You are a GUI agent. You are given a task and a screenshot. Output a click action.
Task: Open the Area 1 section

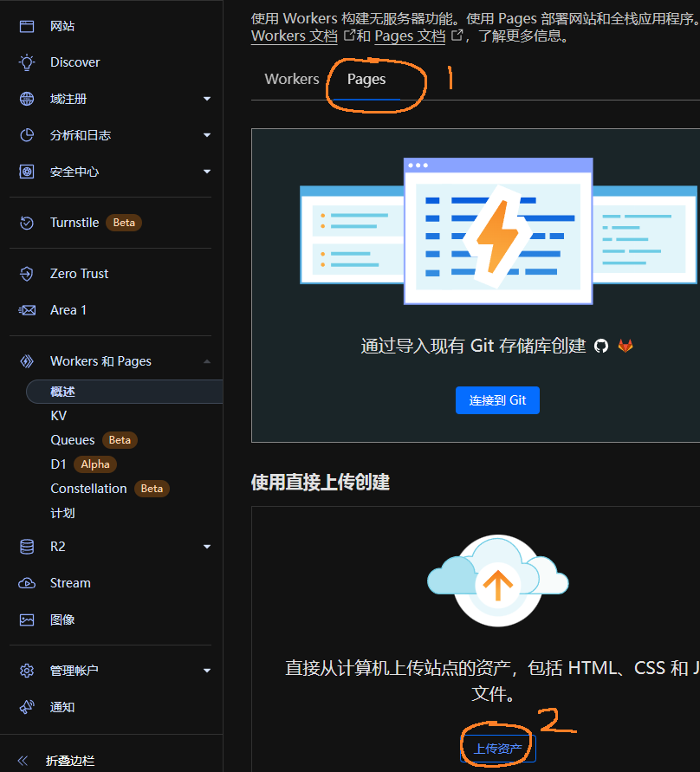coord(70,309)
